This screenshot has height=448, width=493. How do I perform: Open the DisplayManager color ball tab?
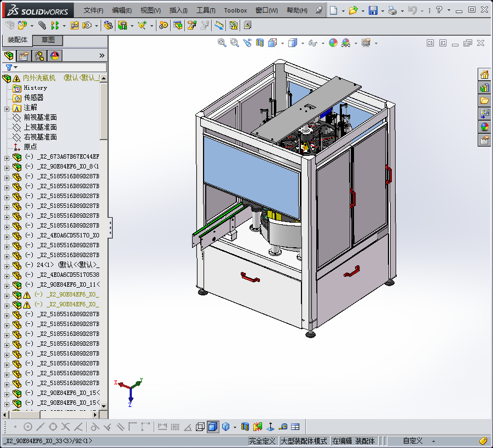[54, 56]
